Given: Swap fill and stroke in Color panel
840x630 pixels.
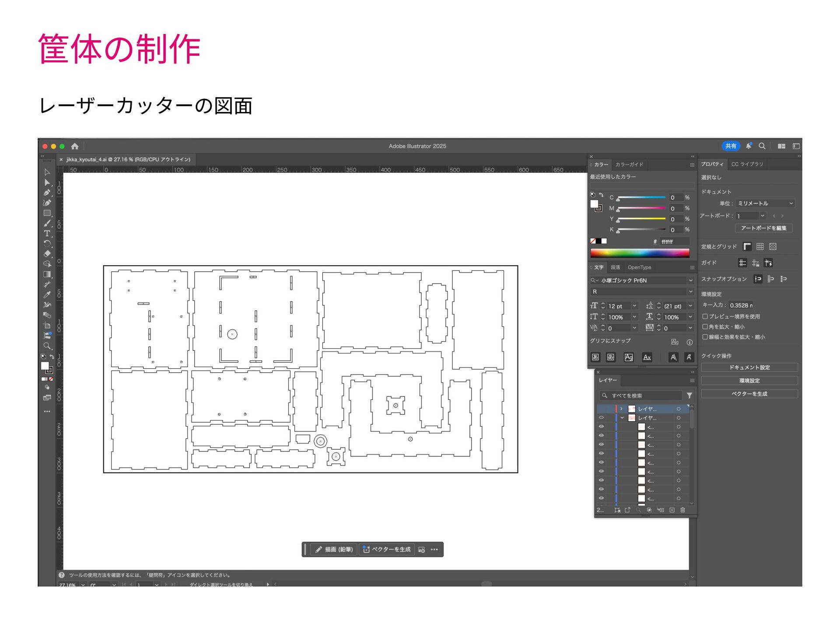Looking at the screenshot, I should (601, 195).
